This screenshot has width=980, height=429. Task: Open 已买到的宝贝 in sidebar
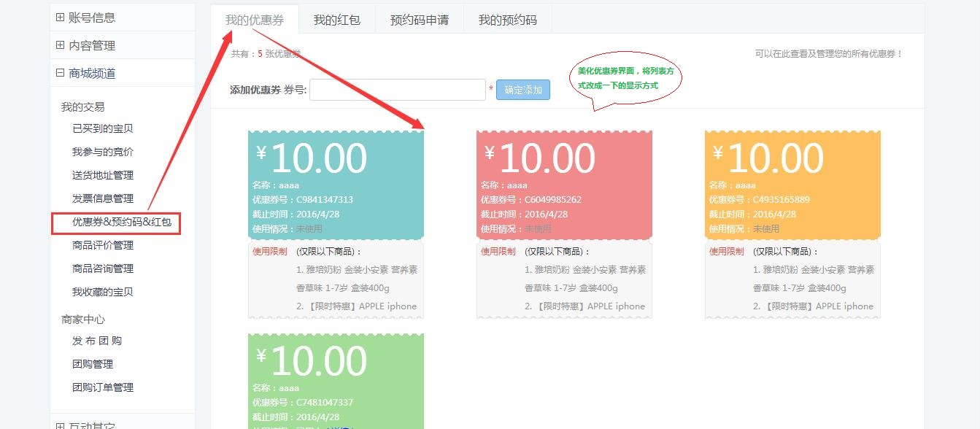pyautogui.click(x=103, y=128)
